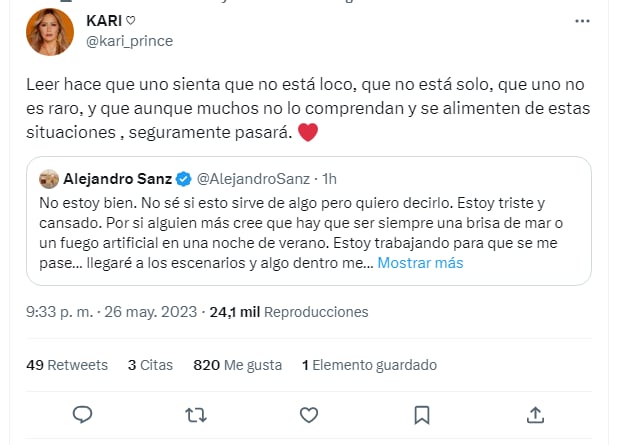Click Alejandro Sanz's small avatar

coord(48,180)
